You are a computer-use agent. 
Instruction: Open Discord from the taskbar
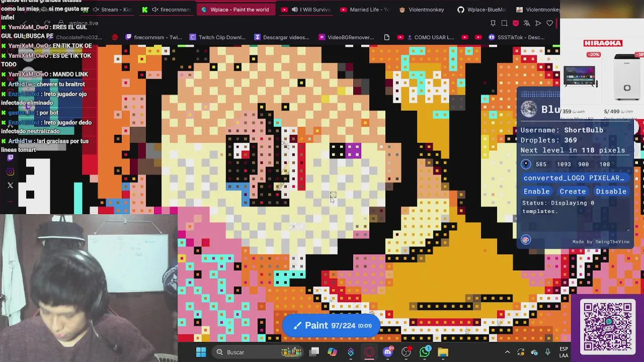pos(388,352)
